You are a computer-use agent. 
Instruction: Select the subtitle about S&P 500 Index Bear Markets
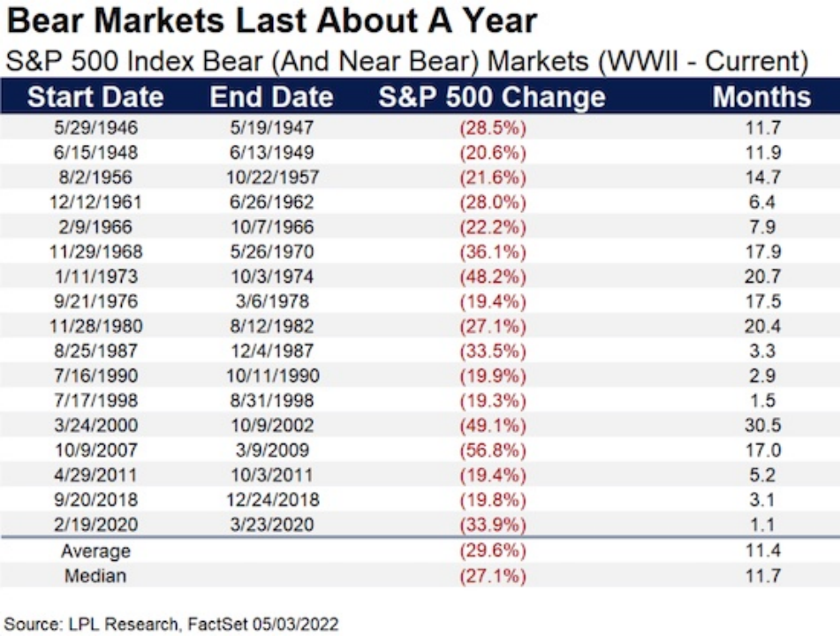[x=407, y=62]
